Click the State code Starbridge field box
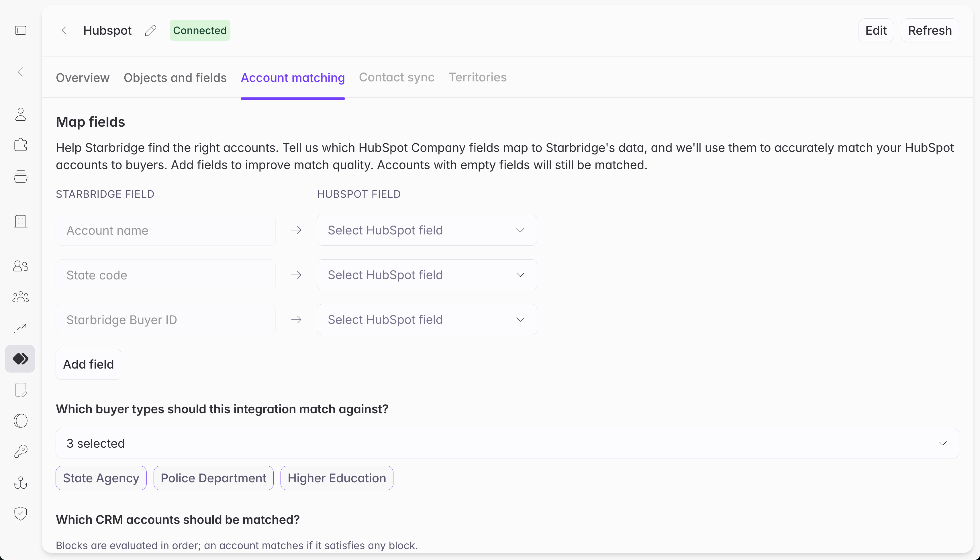Image resolution: width=980 pixels, height=560 pixels. (x=166, y=275)
